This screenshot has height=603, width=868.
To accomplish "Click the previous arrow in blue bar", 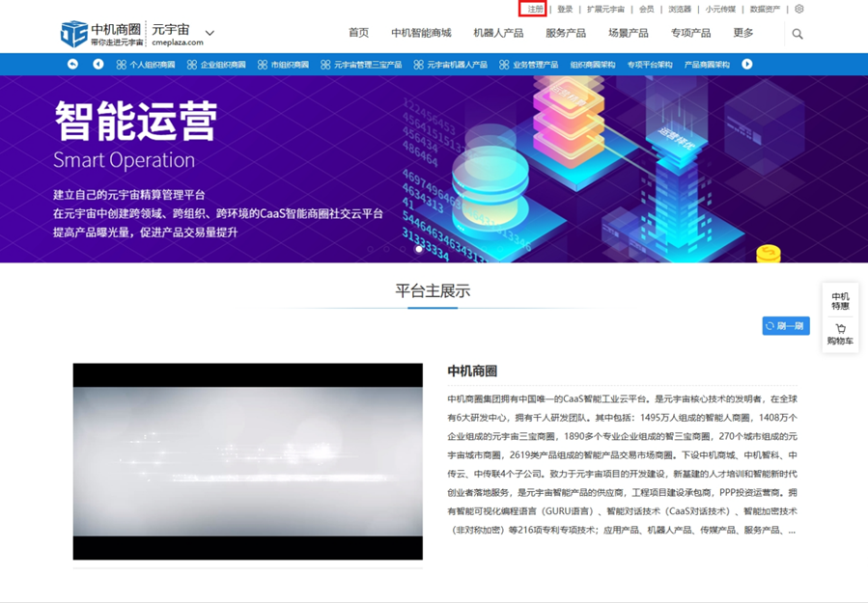I will (x=98, y=65).
